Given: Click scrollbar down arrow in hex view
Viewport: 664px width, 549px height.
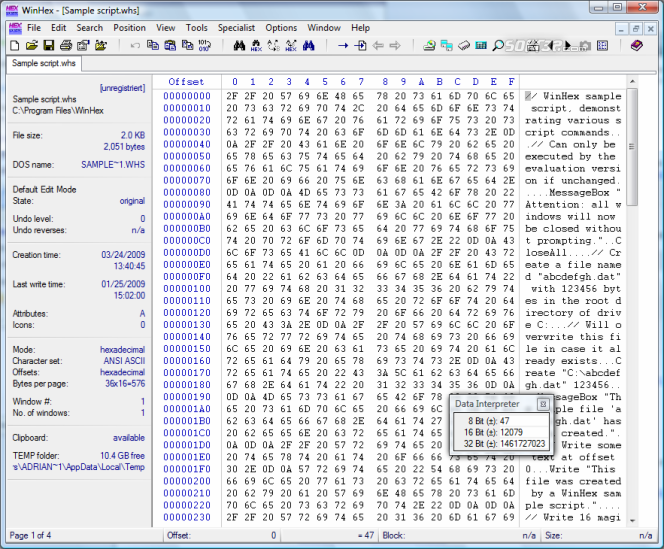Looking at the screenshot, I should pos(632,521).
